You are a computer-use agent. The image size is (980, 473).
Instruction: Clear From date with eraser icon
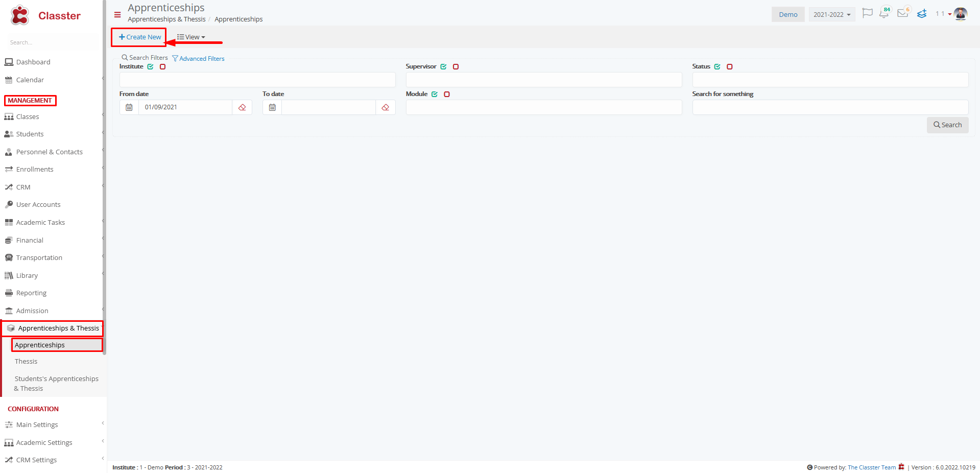[x=242, y=107]
